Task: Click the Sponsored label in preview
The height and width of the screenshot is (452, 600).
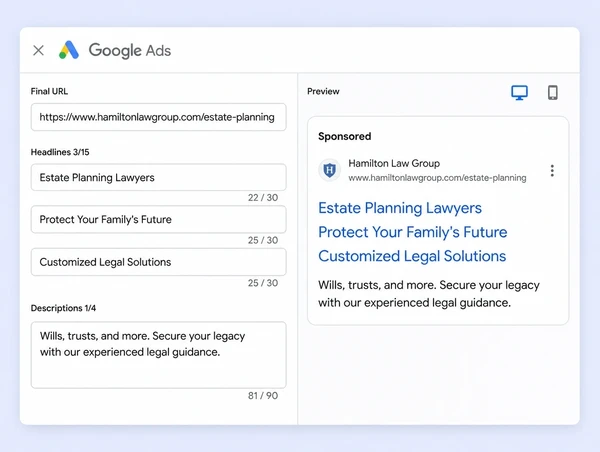Action: [344, 136]
